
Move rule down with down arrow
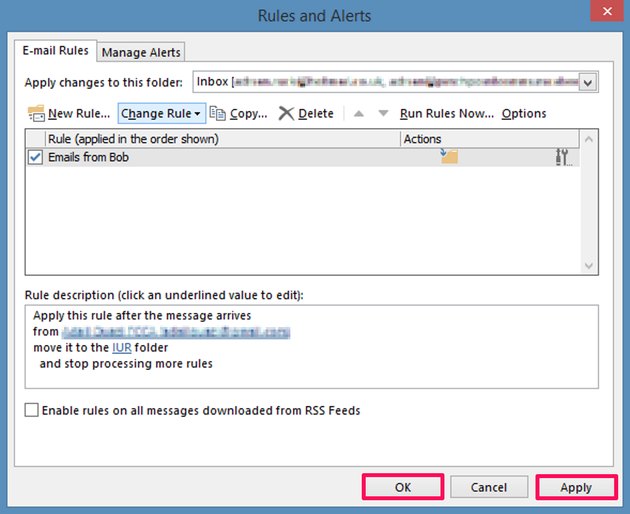(383, 114)
